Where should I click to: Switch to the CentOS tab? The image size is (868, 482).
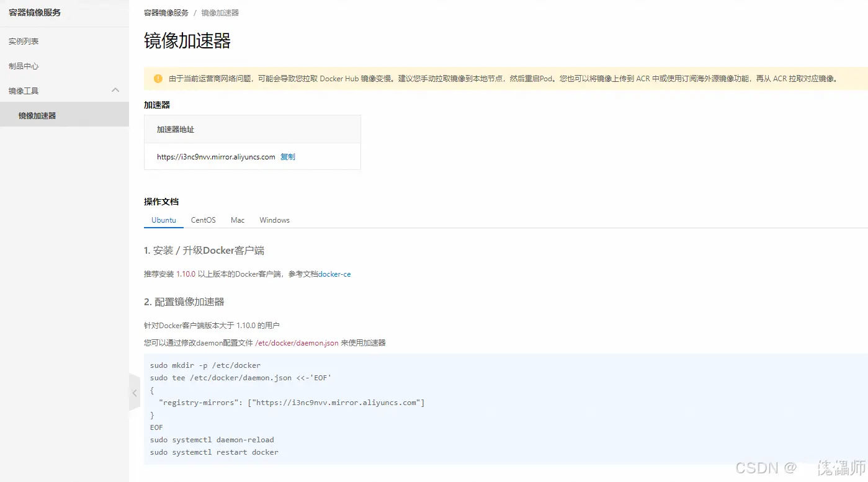204,220
